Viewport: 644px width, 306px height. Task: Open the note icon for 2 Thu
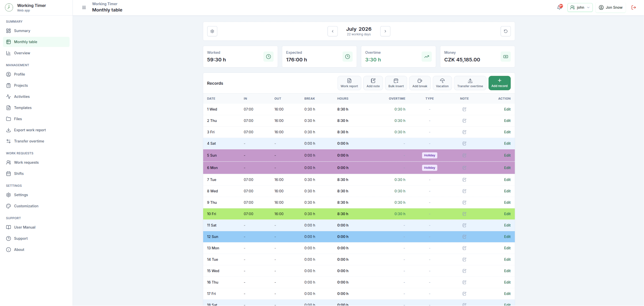(464, 121)
